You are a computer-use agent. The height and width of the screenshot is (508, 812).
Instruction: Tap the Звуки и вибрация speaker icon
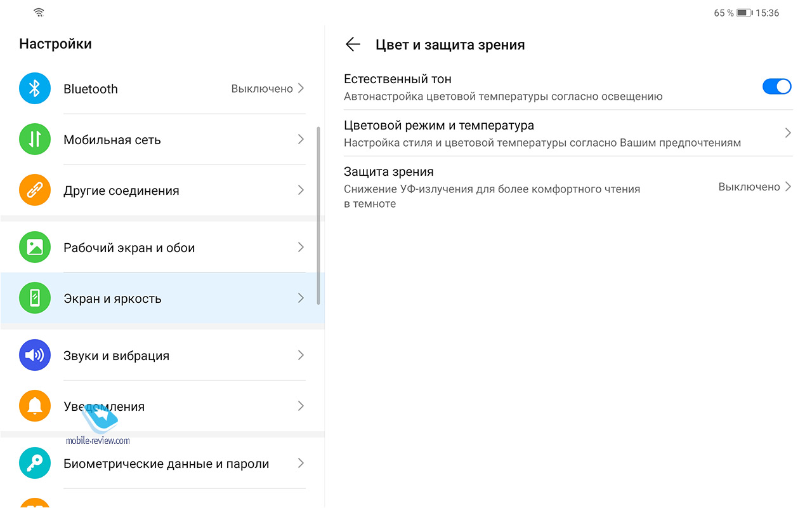pos(35,356)
